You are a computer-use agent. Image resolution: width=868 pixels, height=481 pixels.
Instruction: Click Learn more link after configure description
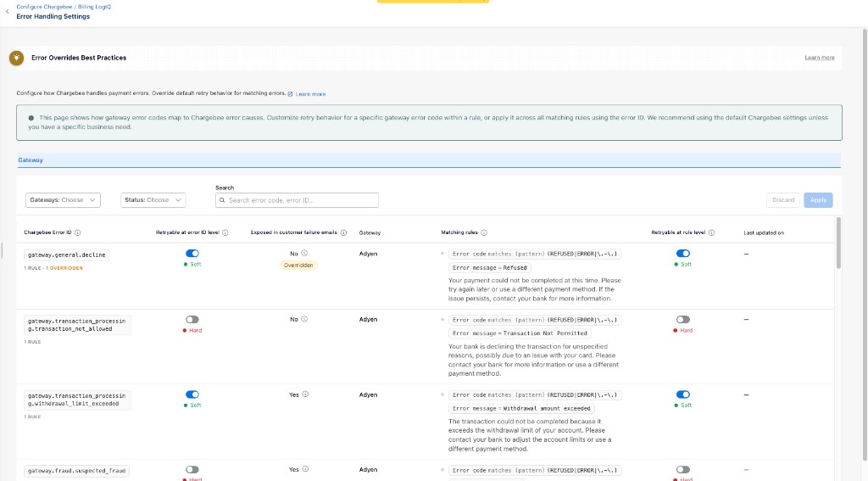click(x=310, y=94)
